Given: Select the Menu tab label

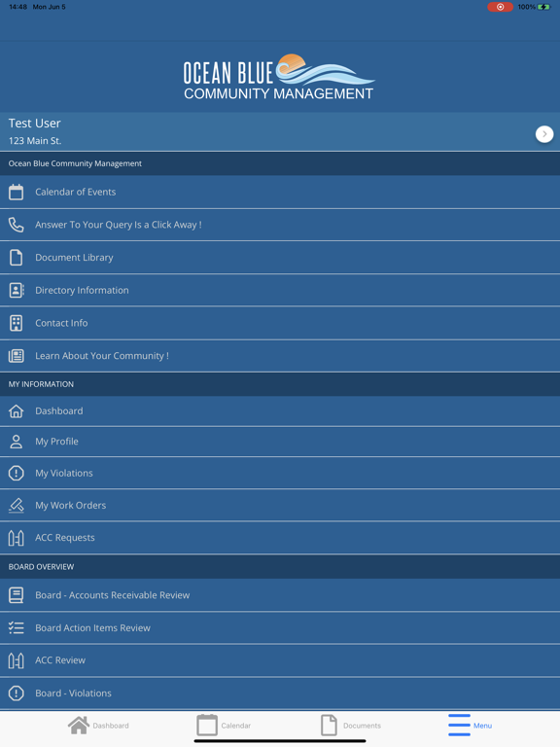Looking at the screenshot, I should click(482, 726).
